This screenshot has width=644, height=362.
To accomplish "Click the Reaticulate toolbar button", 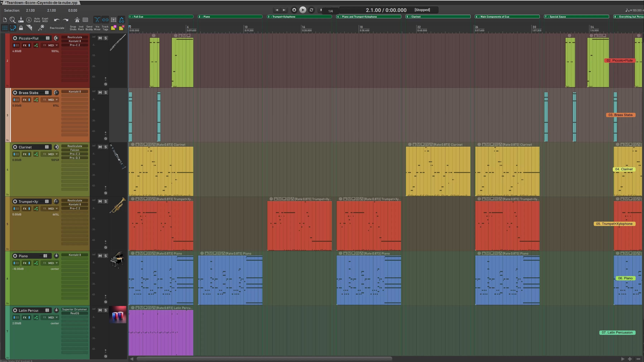I will pos(57,28).
